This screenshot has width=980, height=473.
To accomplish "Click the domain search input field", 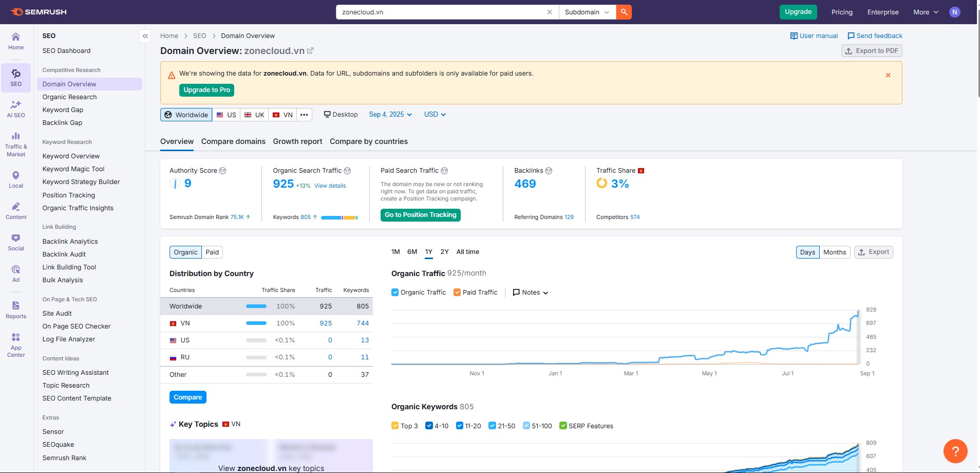I will (442, 12).
